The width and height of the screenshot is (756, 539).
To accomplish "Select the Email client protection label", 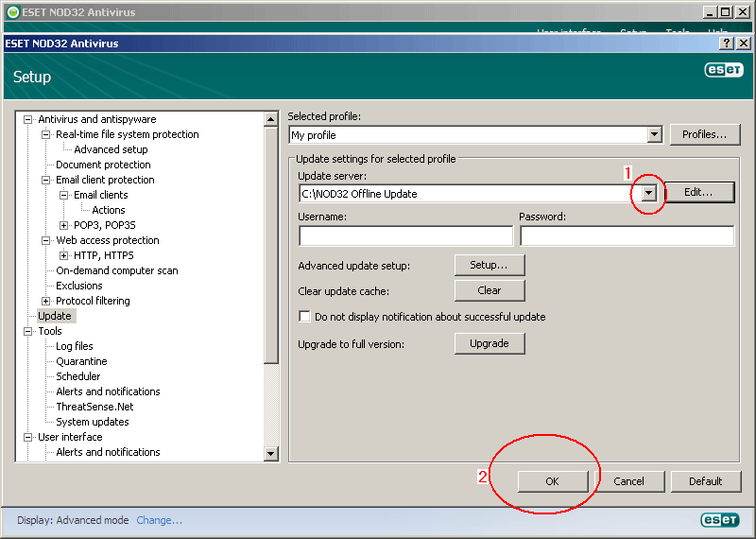I will [x=105, y=180].
